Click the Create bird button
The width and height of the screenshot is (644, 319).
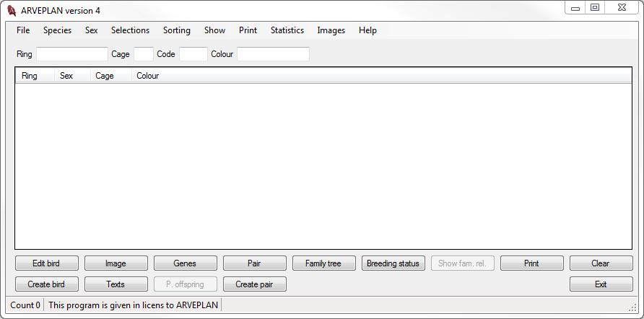click(46, 284)
